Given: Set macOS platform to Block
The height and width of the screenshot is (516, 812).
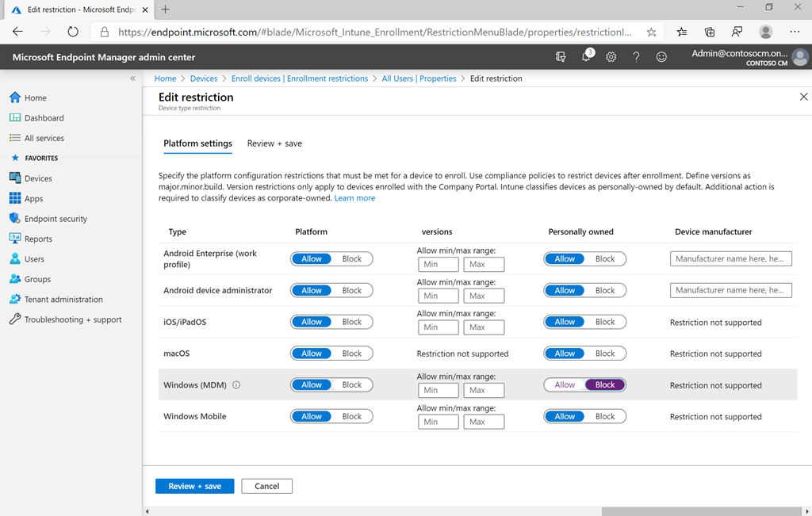Looking at the screenshot, I should click(x=352, y=353).
